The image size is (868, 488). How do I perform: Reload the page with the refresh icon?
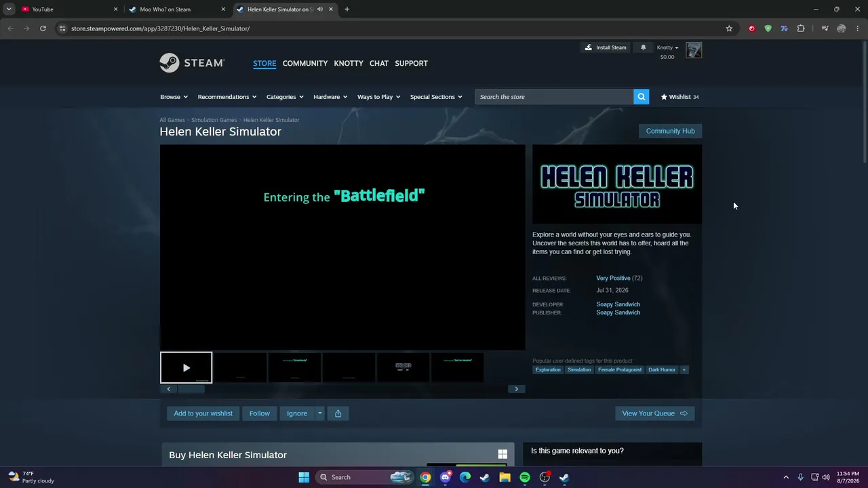click(43, 28)
